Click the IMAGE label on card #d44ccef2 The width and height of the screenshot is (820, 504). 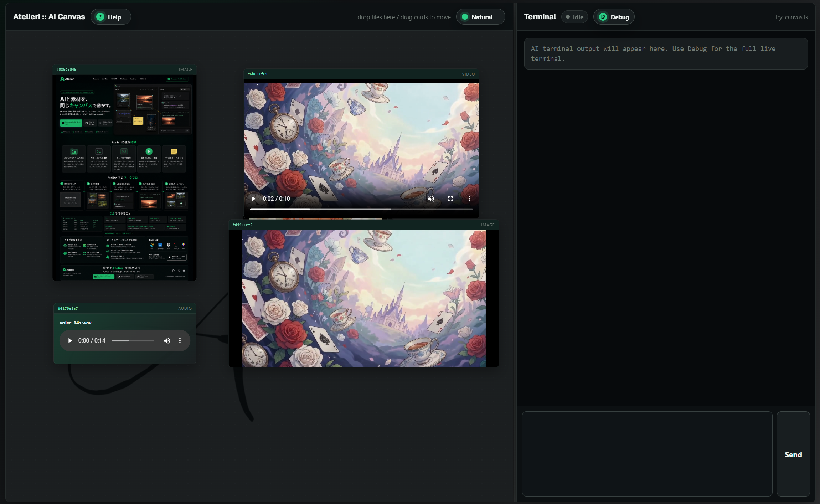(488, 225)
